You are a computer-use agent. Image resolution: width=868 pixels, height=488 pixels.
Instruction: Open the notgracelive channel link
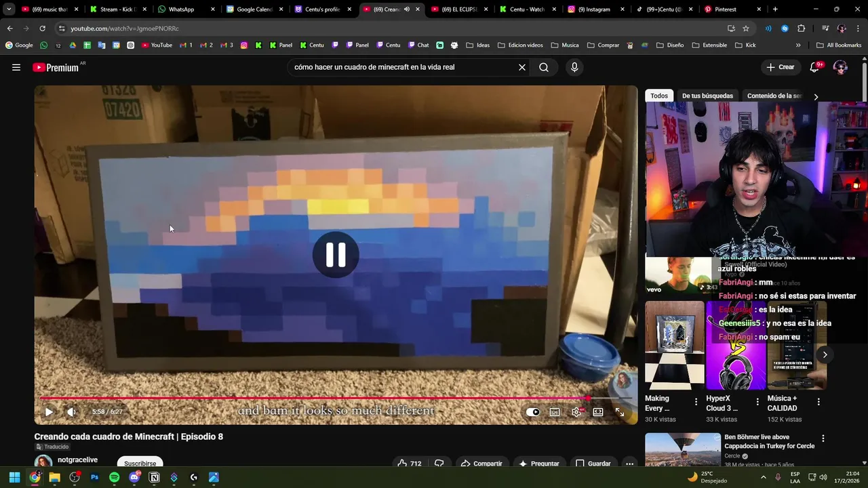pos(77,460)
